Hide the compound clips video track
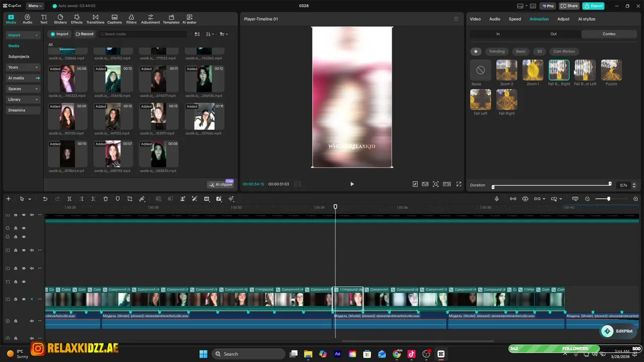 [x=24, y=300]
